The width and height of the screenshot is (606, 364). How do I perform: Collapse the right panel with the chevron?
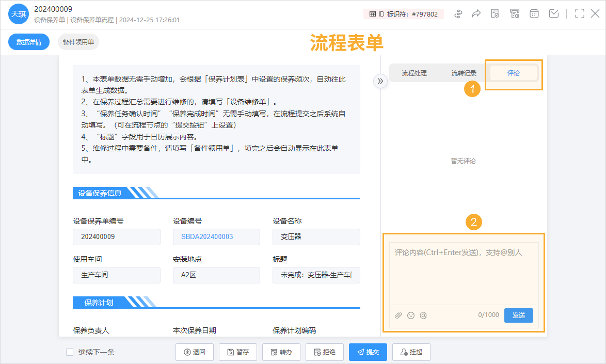[x=380, y=81]
